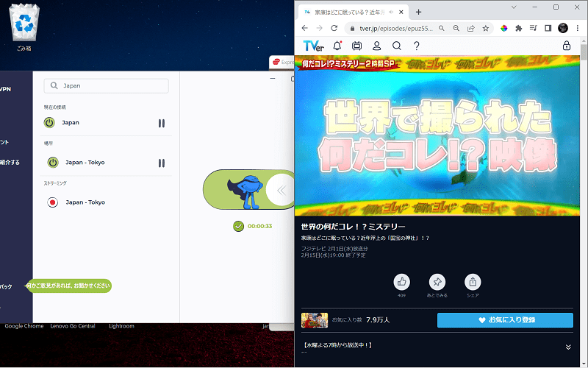Pause the Japan - Tokyo location connection
This screenshot has height=368, width=588.
pos(161,163)
